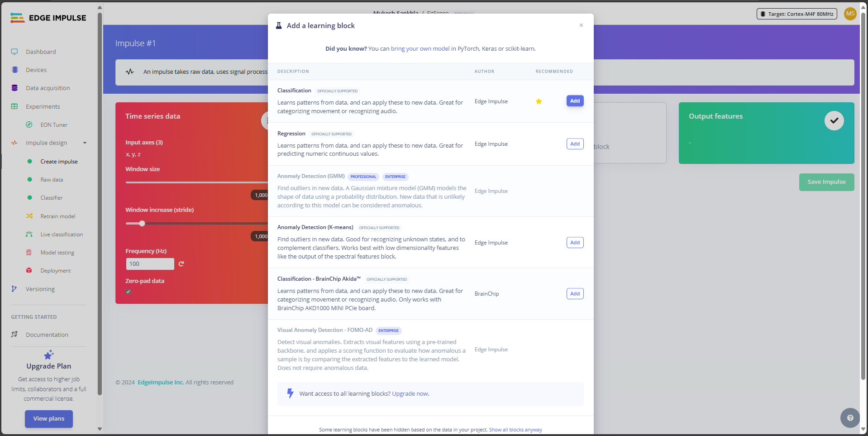Click the Data acquisition database icon

(14, 88)
